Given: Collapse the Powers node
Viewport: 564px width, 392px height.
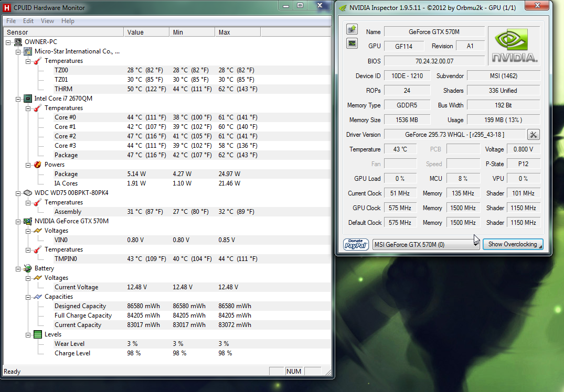Looking at the screenshot, I should [28, 165].
